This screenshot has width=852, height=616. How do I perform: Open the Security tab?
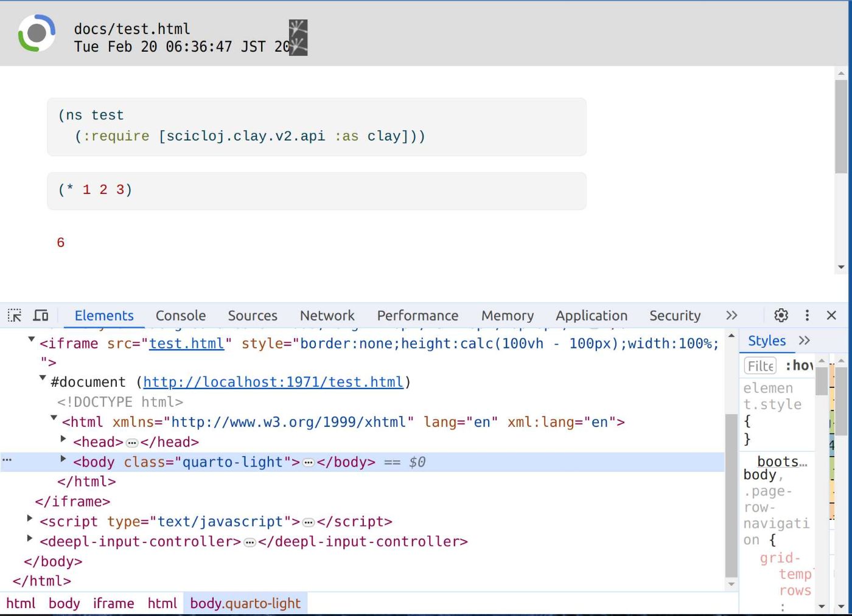point(675,316)
